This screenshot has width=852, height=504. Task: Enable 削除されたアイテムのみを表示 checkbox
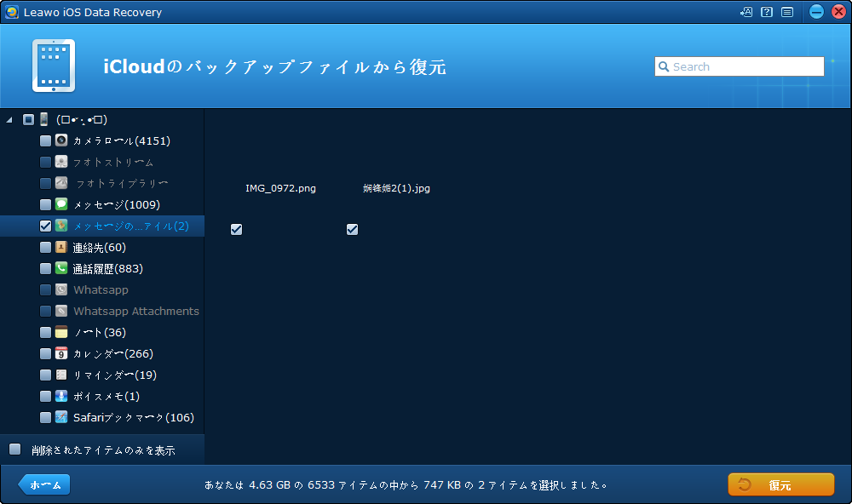pyautogui.click(x=14, y=450)
